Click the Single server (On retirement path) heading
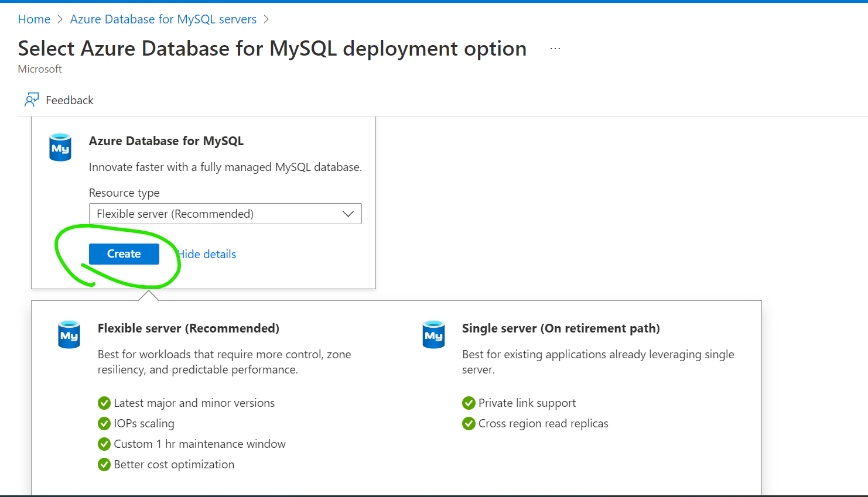 (561, 328)
